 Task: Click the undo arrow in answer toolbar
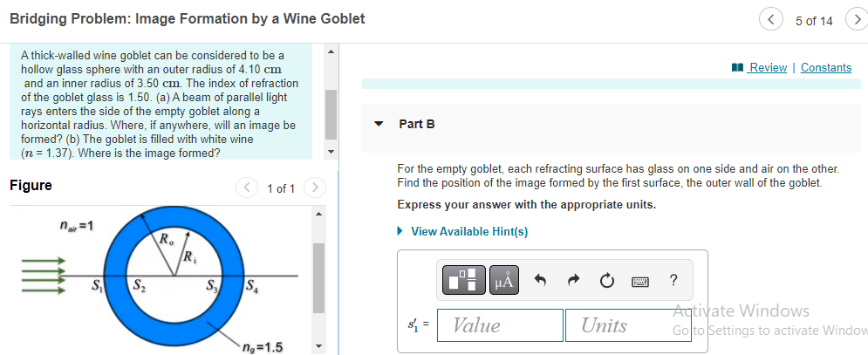(x=540, y=281)
